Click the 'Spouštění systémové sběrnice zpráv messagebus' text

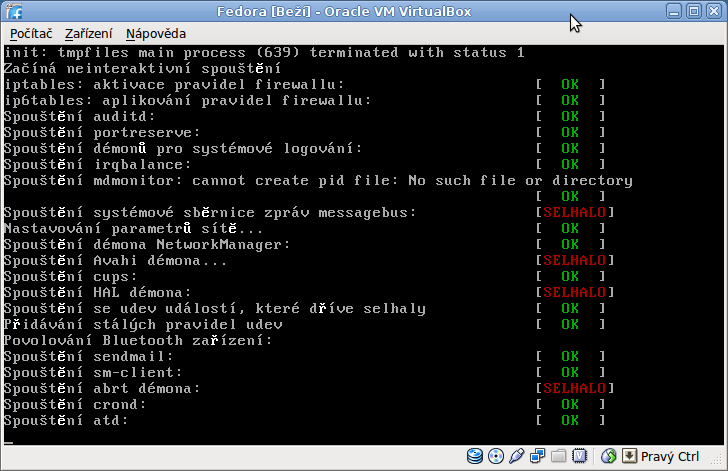point(210,212)
